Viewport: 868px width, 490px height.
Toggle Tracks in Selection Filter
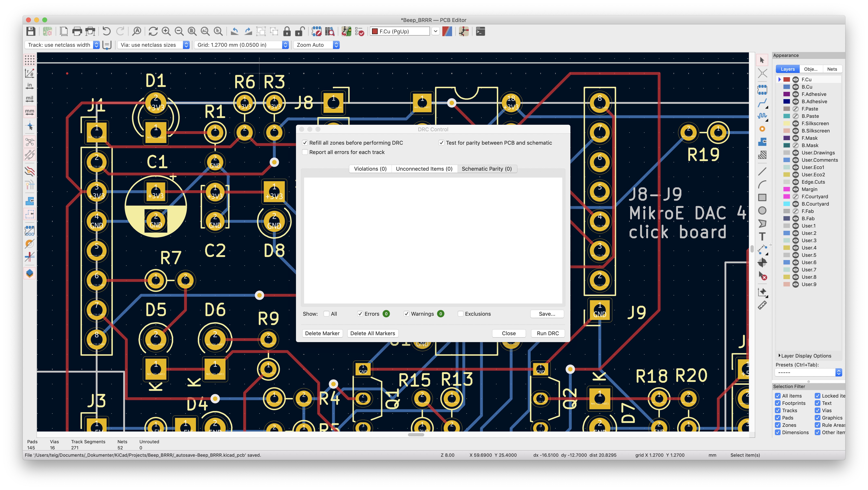click(778, 411)
